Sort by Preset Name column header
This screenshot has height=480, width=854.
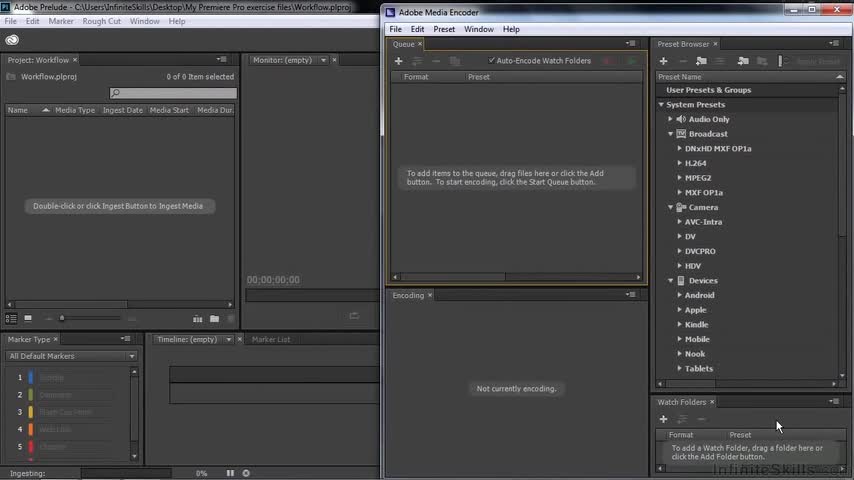click(x=750, y=77)
